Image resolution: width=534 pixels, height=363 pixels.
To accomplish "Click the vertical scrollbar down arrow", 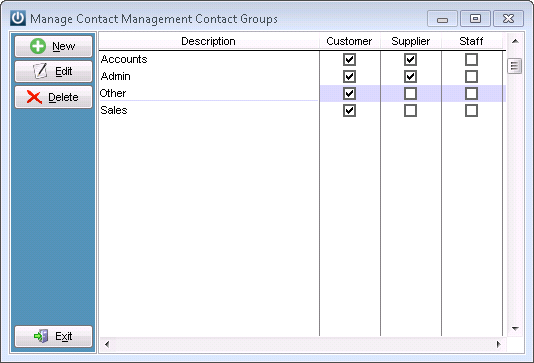I will [515, 329].
